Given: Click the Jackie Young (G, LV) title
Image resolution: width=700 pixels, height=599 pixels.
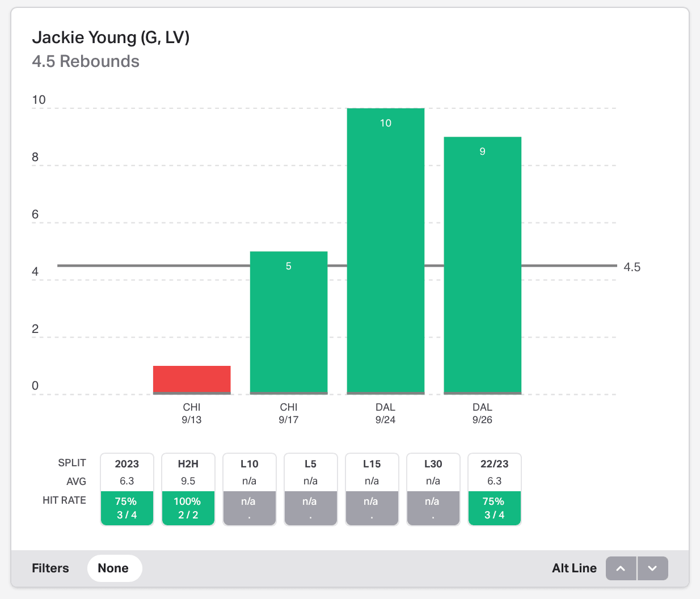Looking at the screenshot, I should [111, 37].
